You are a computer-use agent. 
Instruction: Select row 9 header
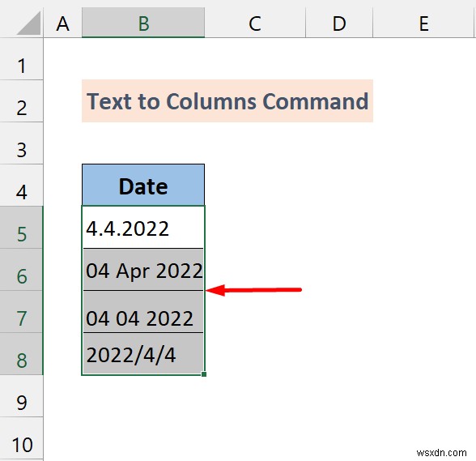(21, 396)
